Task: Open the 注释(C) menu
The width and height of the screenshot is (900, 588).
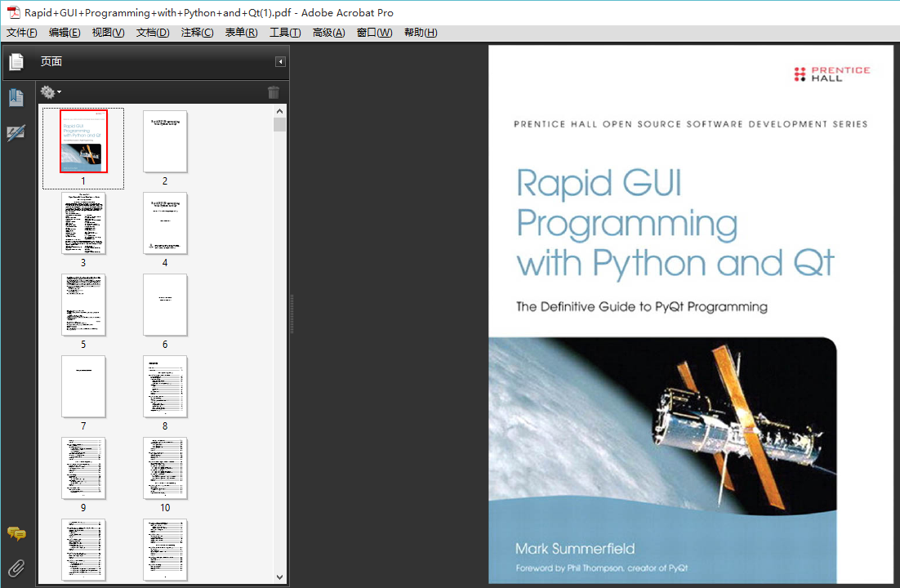Action: (197, 33)
